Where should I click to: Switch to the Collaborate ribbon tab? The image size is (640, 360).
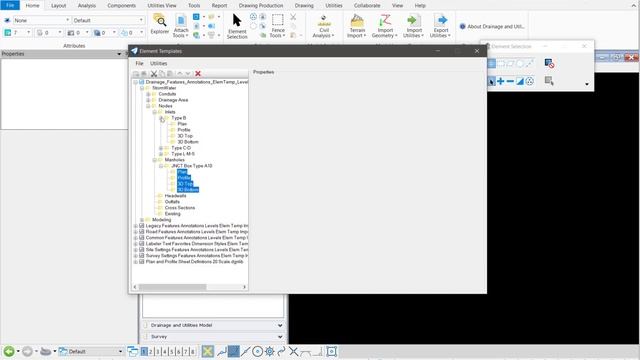367,6
